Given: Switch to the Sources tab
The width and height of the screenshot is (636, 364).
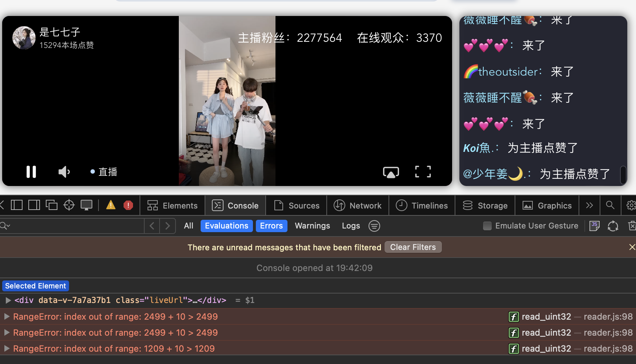Looking at the screenshot, I should tap(296, 205).
